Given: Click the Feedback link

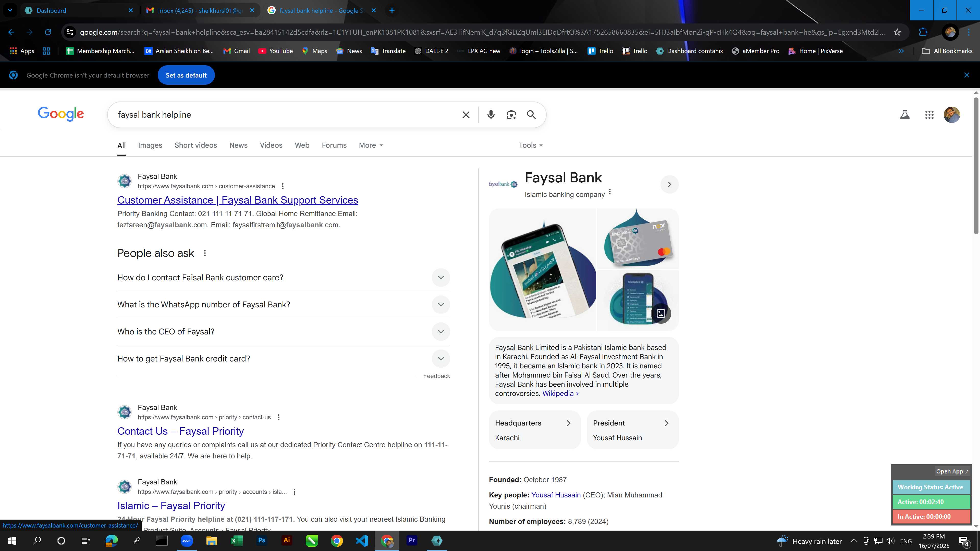Looking at the screenshot, I should 436,376.
